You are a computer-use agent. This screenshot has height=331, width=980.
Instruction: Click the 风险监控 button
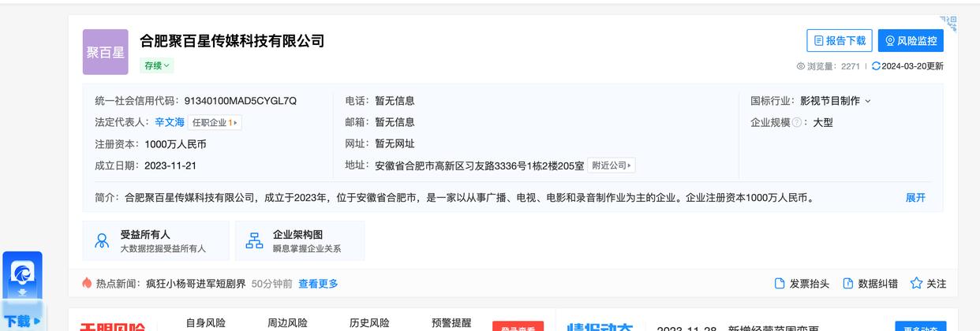click(911, 41)
